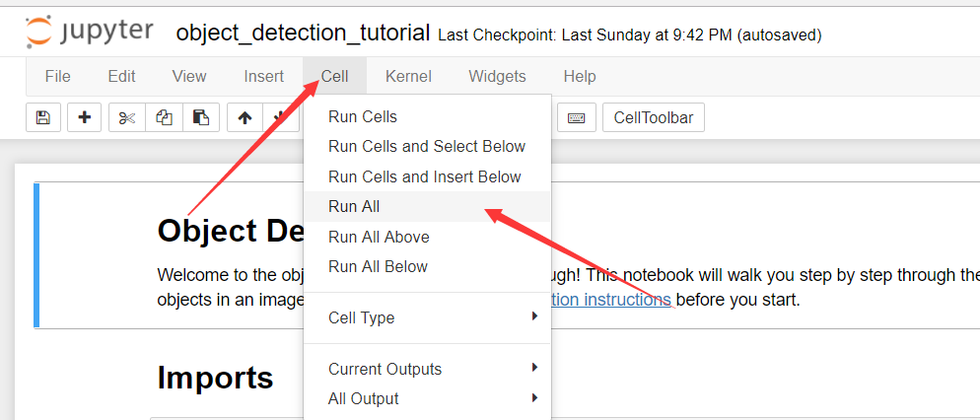Select Run All from Cell menu
The image size is (980, 420).
(x=354, y=207)
